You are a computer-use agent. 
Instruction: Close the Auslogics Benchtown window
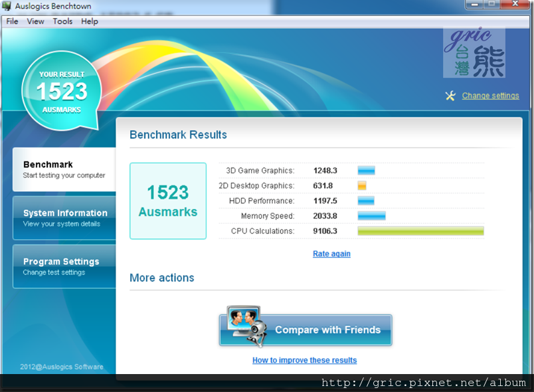[x=515, y=4]
